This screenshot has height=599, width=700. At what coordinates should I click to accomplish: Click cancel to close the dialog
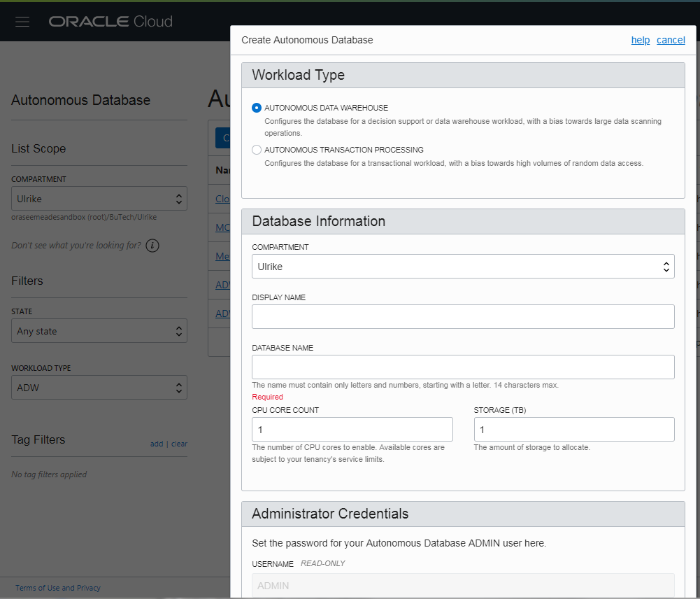[x=671, y=40]
